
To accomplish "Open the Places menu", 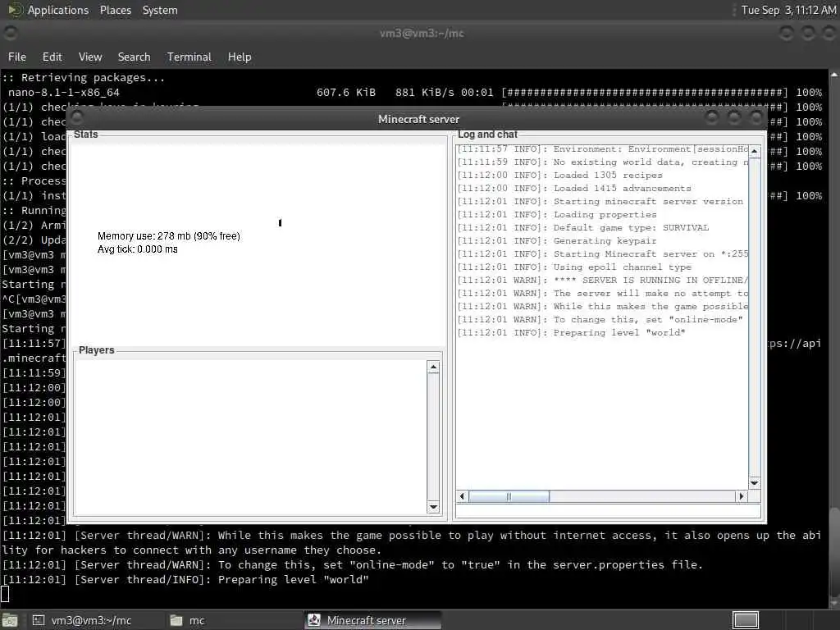I will click(115, 10).
